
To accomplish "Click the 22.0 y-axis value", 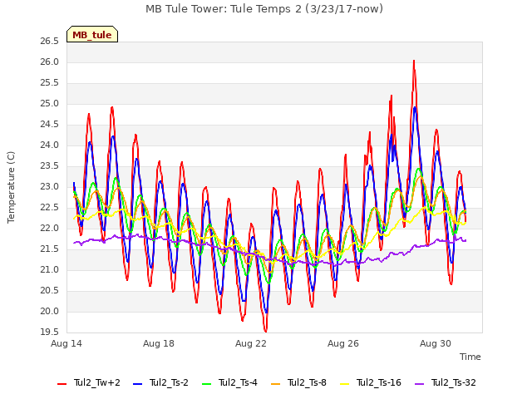I will [50, 229].
